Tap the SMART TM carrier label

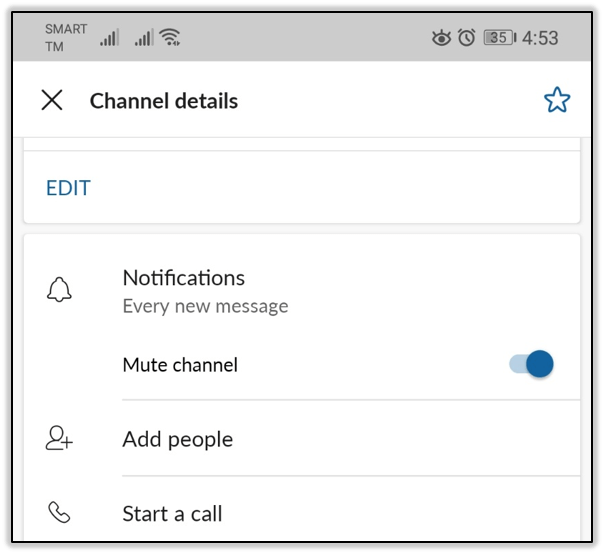point(65,38)
